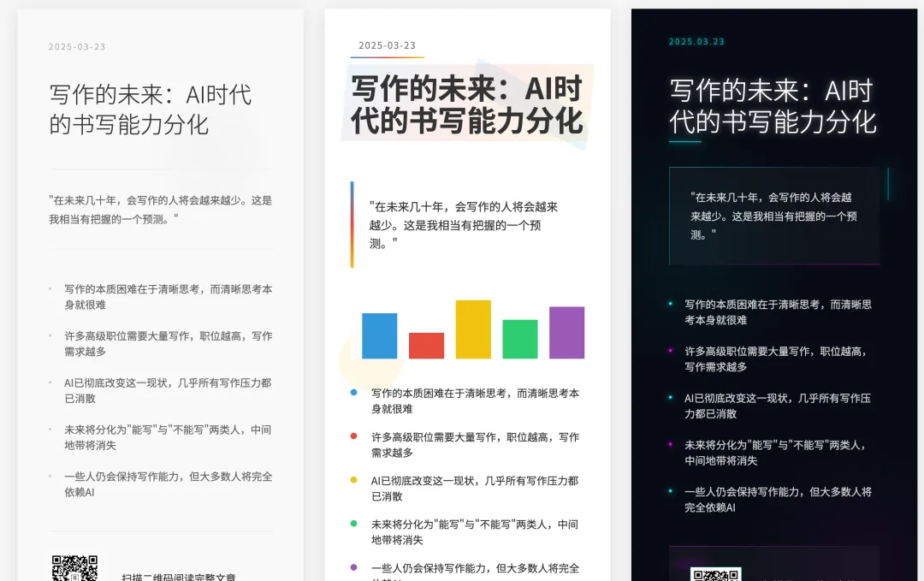Click the quote paragraph on the gray minimalist card
Image resolution: width=924 pixels, height=581 pixels.
[x=160, y=210]
